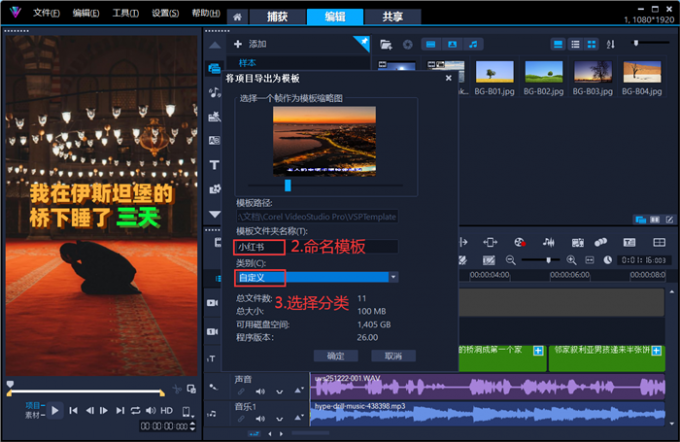Click the 添加 add folder button
This screenshot has width=680, height=442.
[x=250, y=44]
